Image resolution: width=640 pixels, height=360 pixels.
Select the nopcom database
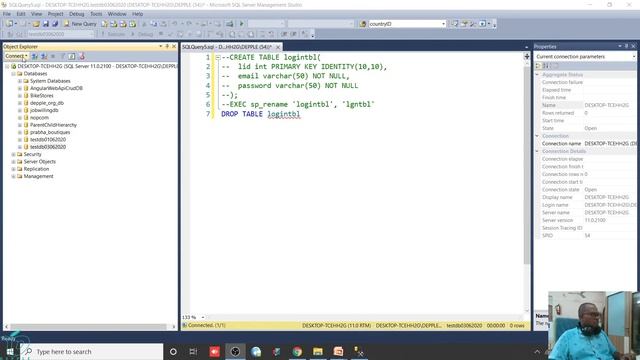[x=39, y=118]
